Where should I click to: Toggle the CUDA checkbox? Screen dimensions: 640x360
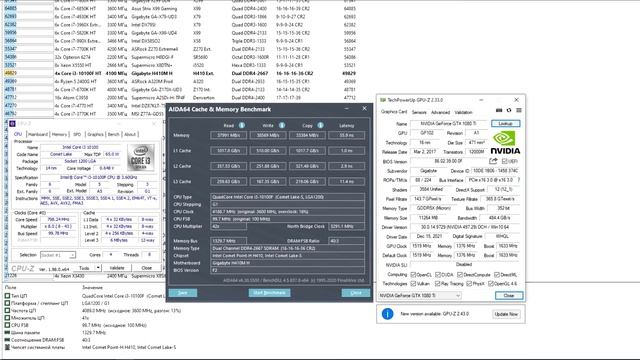click(438, 275)
